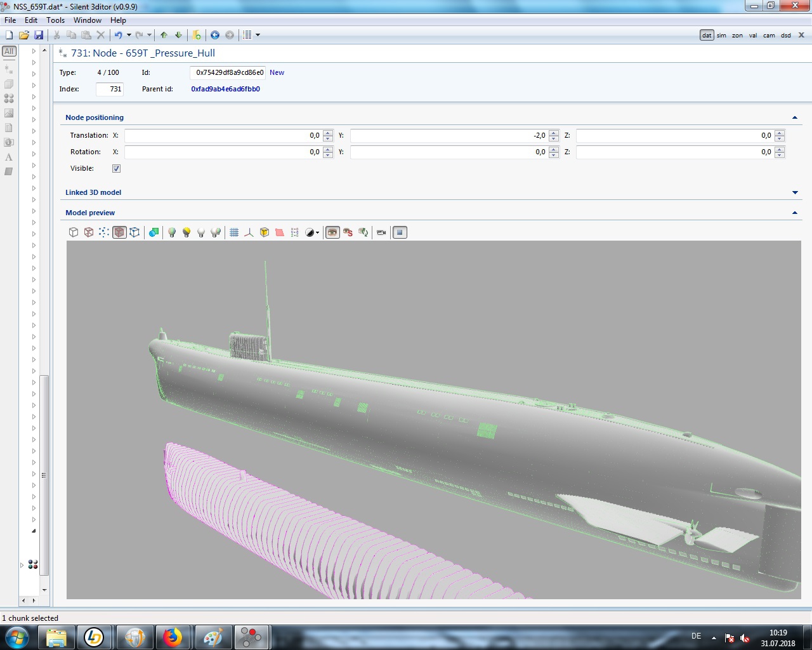Toggle the Visible checkbox

pos(116,169)
